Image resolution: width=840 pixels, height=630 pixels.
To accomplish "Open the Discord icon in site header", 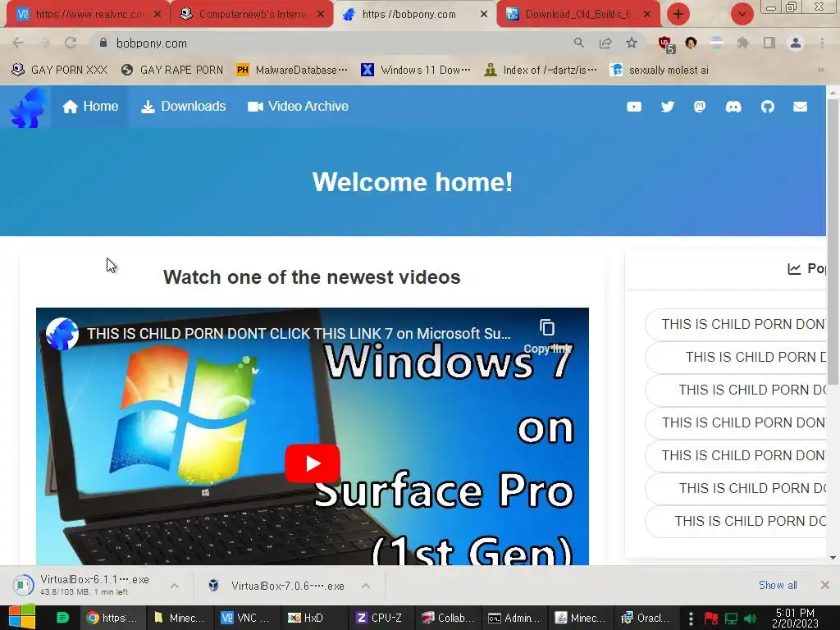I will tap(733, 107).
